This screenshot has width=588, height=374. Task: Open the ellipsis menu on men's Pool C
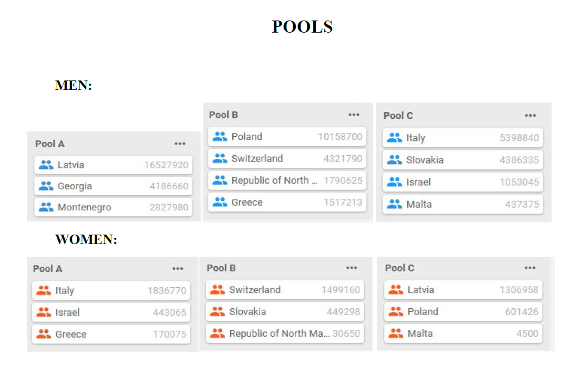(530, 115)
